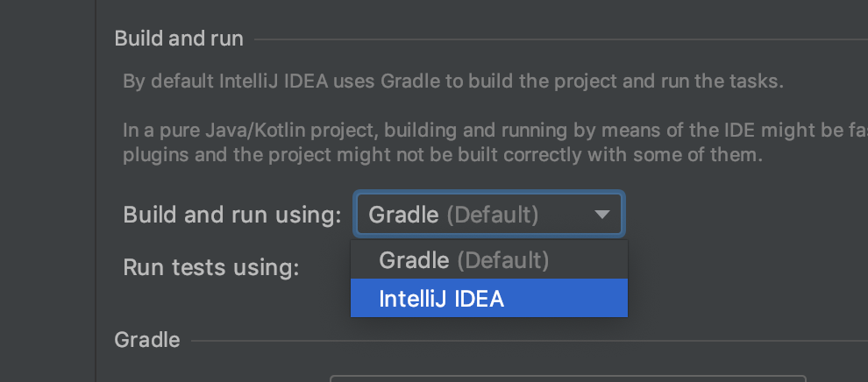Click the 'By default IntelliJ IDEA uses Gradle' text
Screen dimensions: 868x382
pyautogui.click(x=452, y=82)
